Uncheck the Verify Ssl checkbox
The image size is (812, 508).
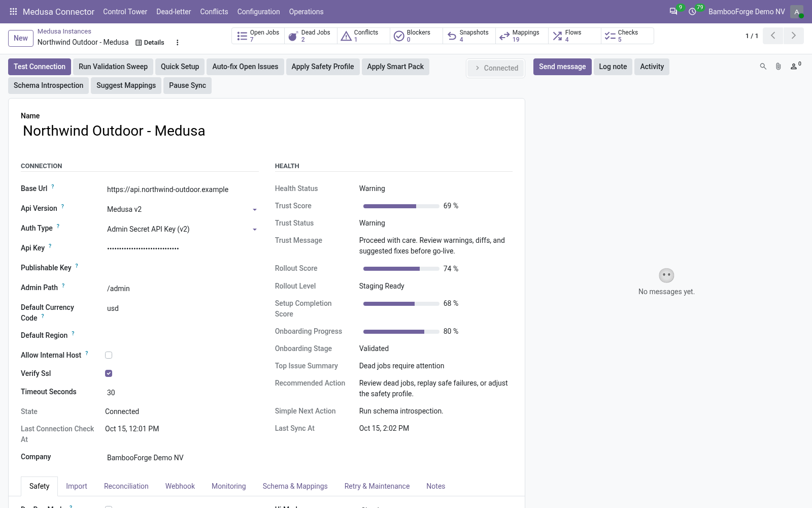click(x=109, y=373)
